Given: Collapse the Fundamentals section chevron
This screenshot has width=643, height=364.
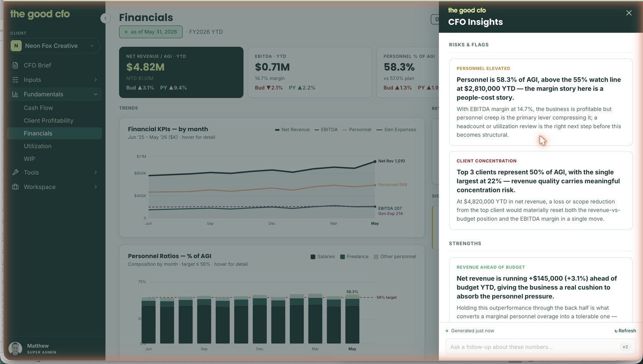Looking at the screenshot, I should [x=96, y=94].
